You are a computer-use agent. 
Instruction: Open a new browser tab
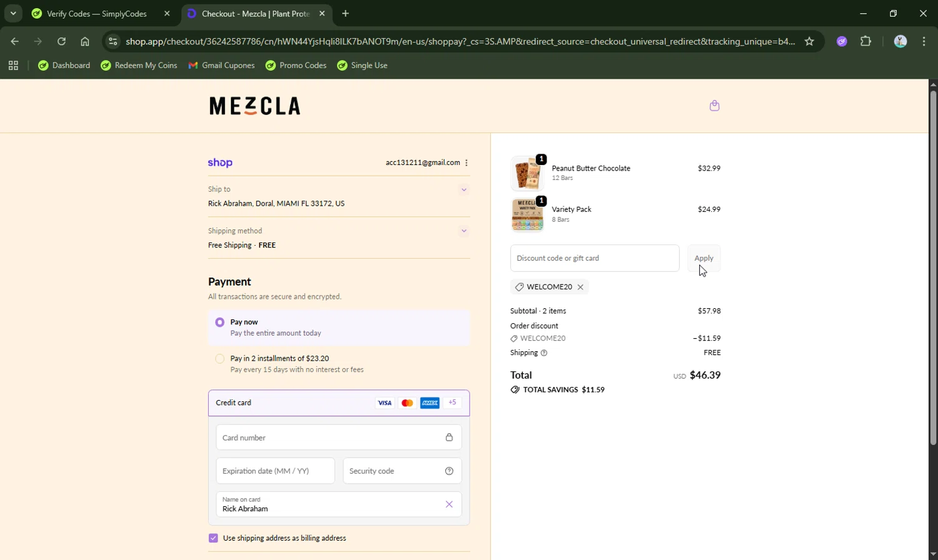[x=345, y=14]
